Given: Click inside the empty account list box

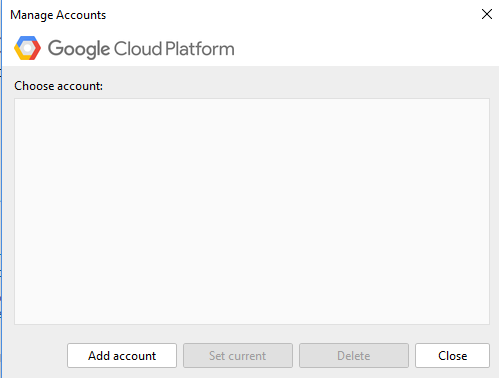Looking at the screenshot, I should tap(252, 211).
